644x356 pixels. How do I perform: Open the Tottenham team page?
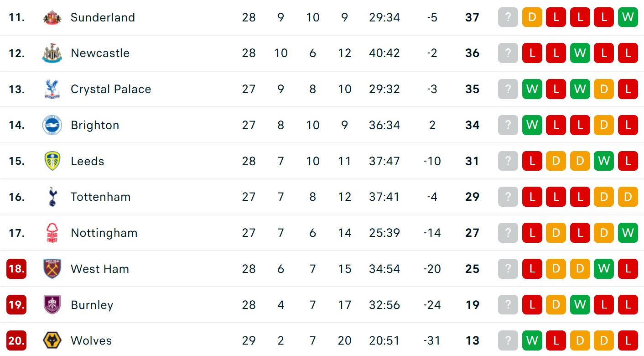click(100, 197)
